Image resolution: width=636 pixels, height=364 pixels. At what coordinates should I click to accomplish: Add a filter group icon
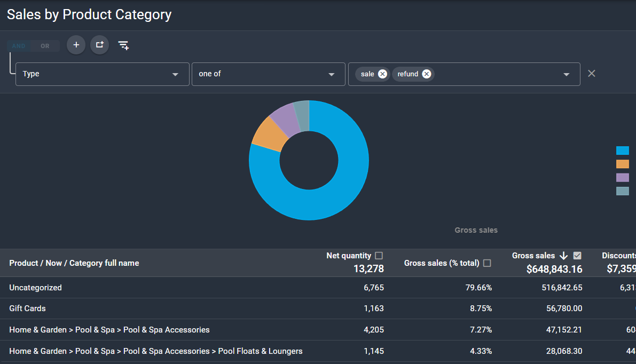click(x=99, y=45)
